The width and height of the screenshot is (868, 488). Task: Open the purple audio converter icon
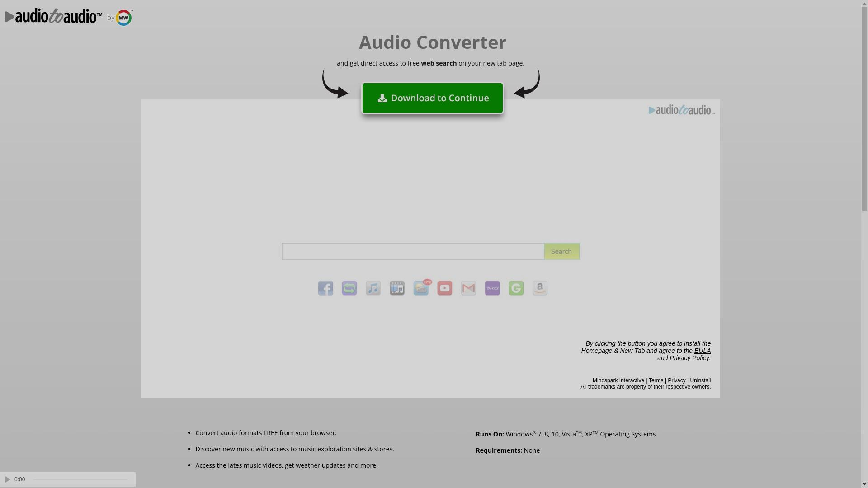(349, 288)
